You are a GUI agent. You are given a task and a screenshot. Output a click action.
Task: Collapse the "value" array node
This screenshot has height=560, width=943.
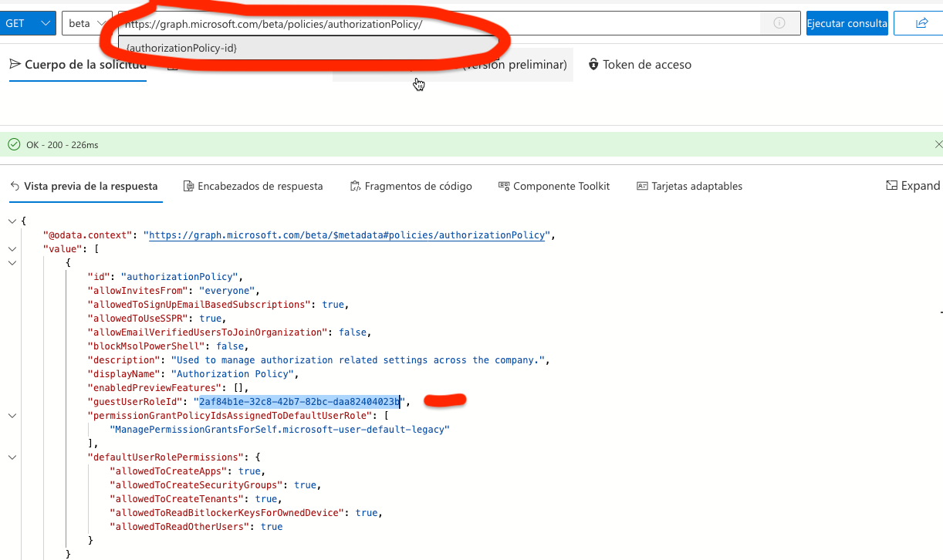[x=12, y=249]
